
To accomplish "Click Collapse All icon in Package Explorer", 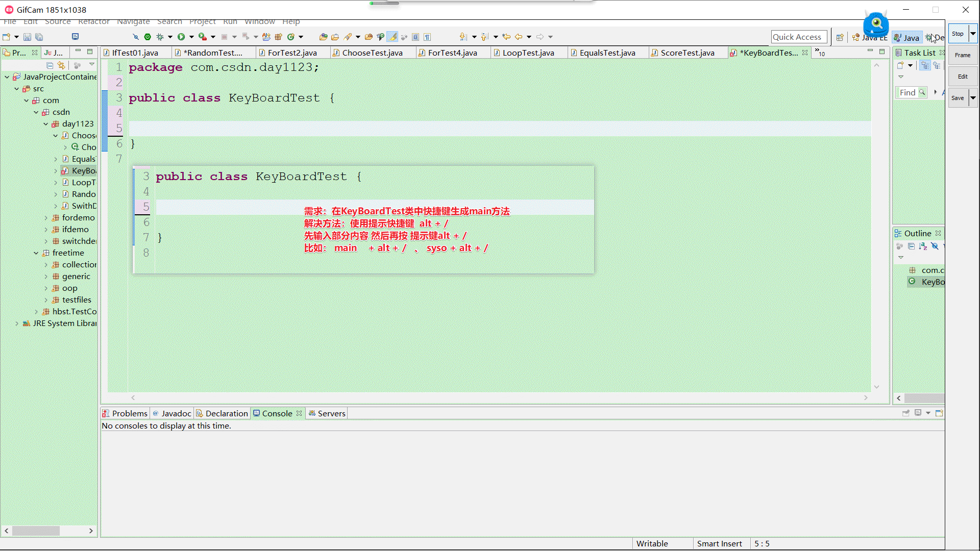I will (x=50, y=65).
